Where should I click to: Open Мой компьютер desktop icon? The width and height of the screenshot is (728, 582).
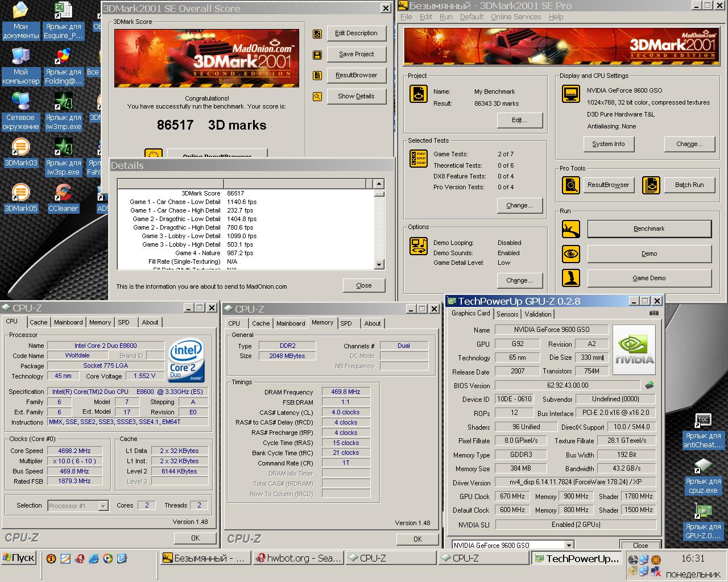click(x=21, y=65)
